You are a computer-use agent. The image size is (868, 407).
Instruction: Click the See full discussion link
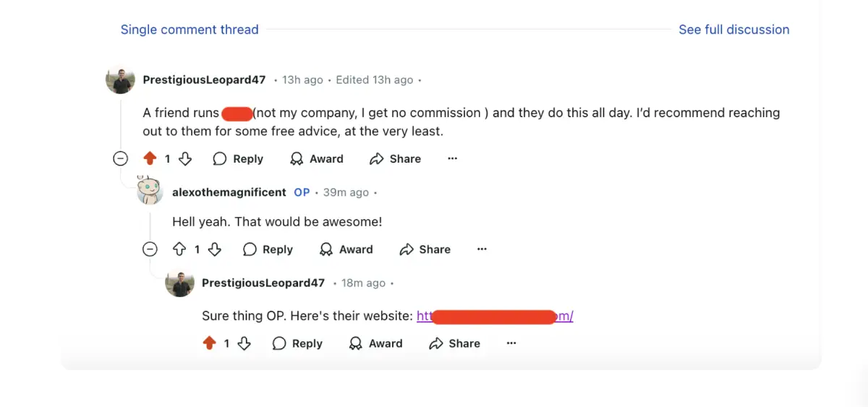click(733, 30)
